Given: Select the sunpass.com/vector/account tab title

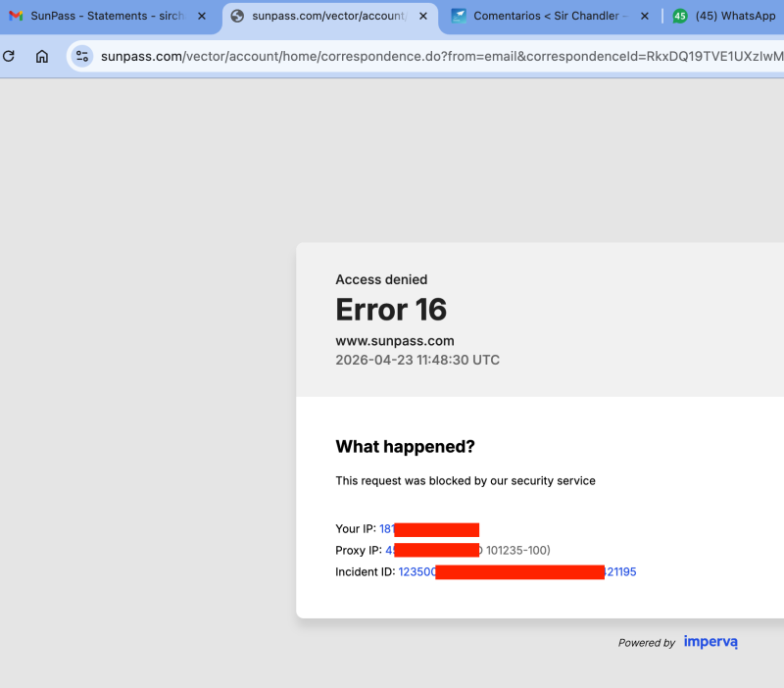Looking at the screenshot, I should pyautogui.click(x=328, y=16).
